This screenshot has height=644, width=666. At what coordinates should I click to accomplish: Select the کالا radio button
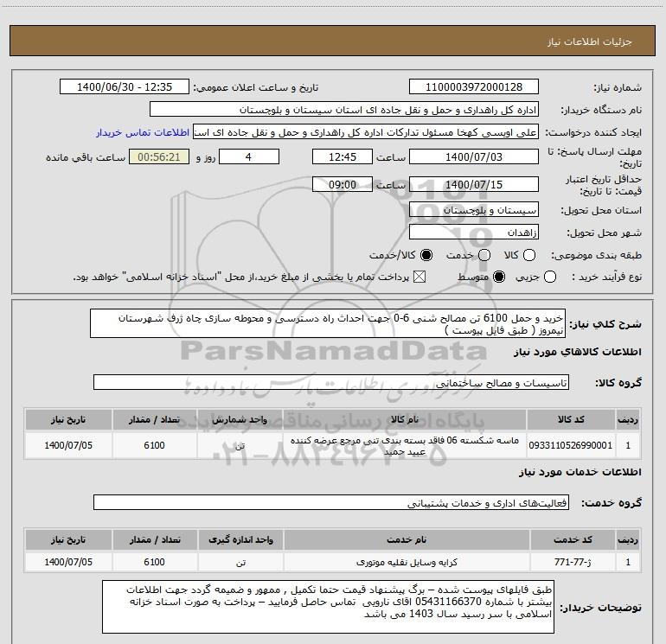[529, 255]
